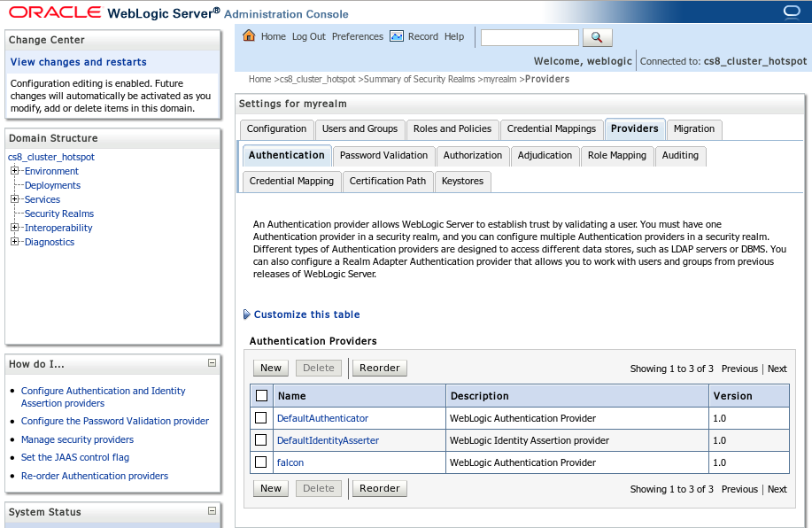Click the Home house icon
812x528 pixels.
(249, 35)
